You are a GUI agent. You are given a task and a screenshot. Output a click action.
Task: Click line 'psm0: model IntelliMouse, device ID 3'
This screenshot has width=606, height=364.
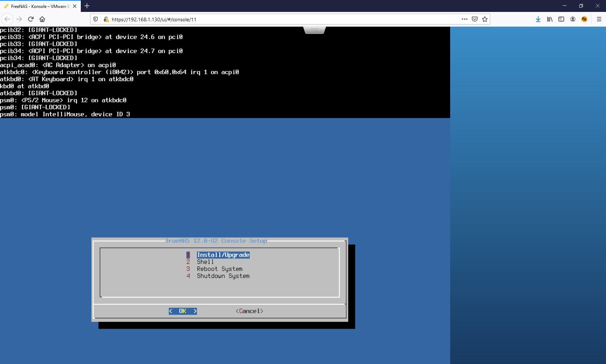click(x=65, y=114)
